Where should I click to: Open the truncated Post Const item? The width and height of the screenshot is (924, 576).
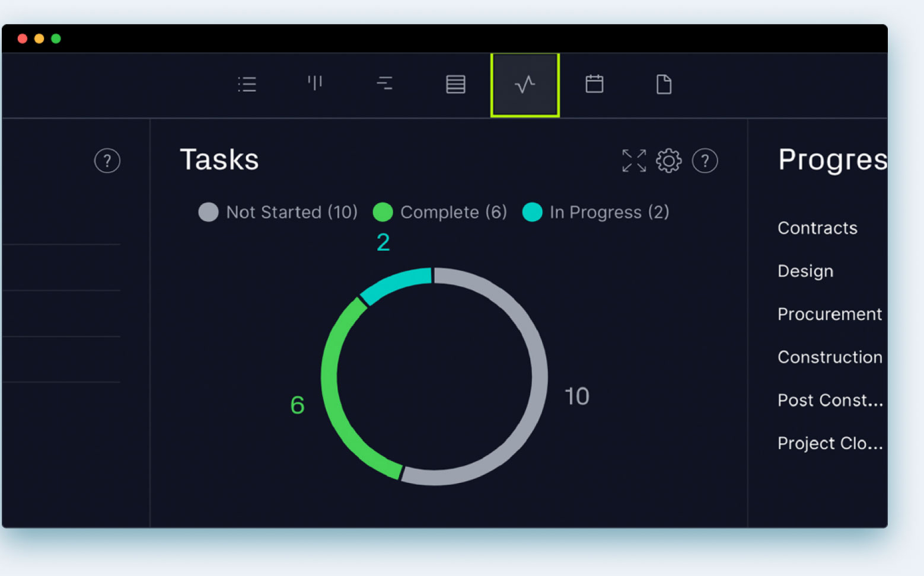[x=829, y=400]
